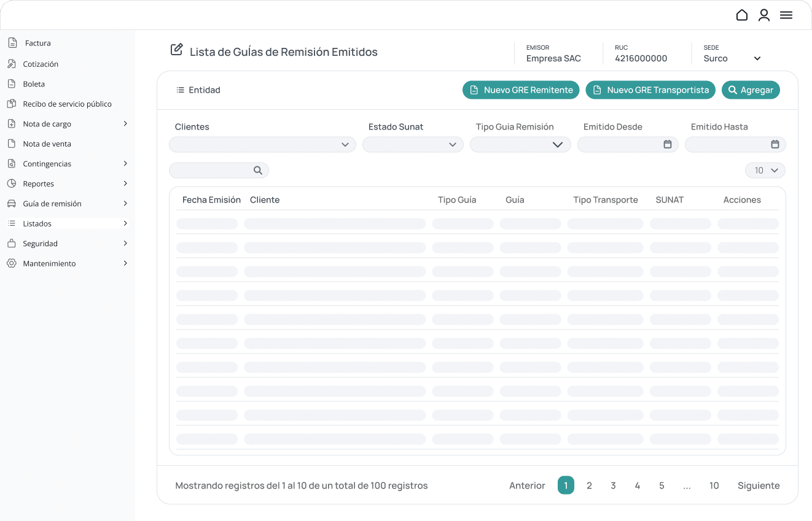The height and width of the screenshot is (521, 812).
Task: Click the Emisor name Empresa SAC
Action: pos(553,59)
